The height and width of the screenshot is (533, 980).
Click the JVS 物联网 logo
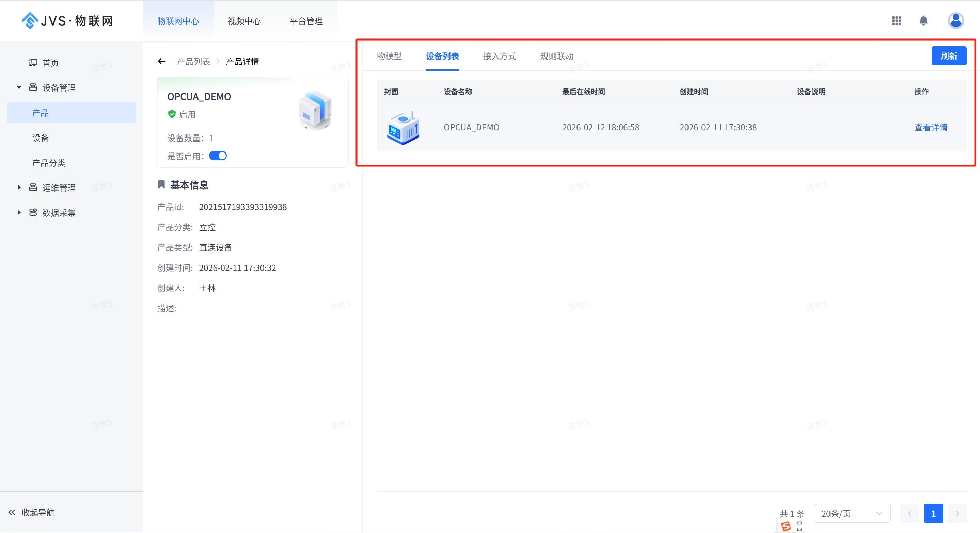point(67,20)
